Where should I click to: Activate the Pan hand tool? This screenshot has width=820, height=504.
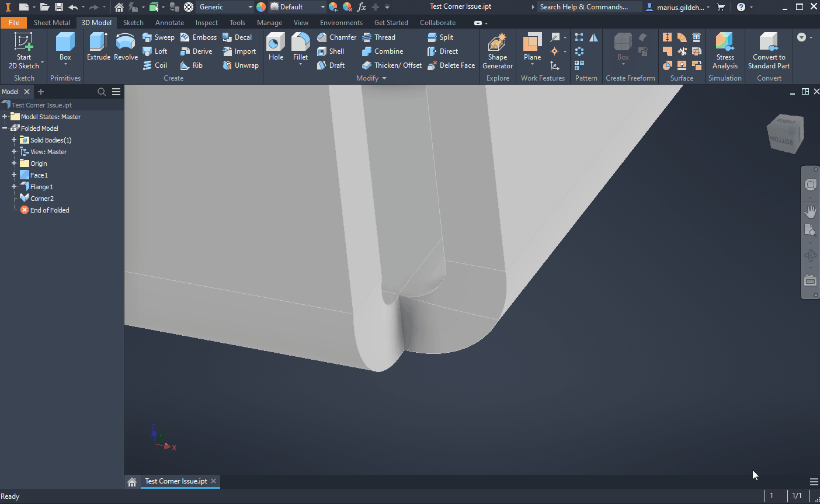tap(811, 211)
